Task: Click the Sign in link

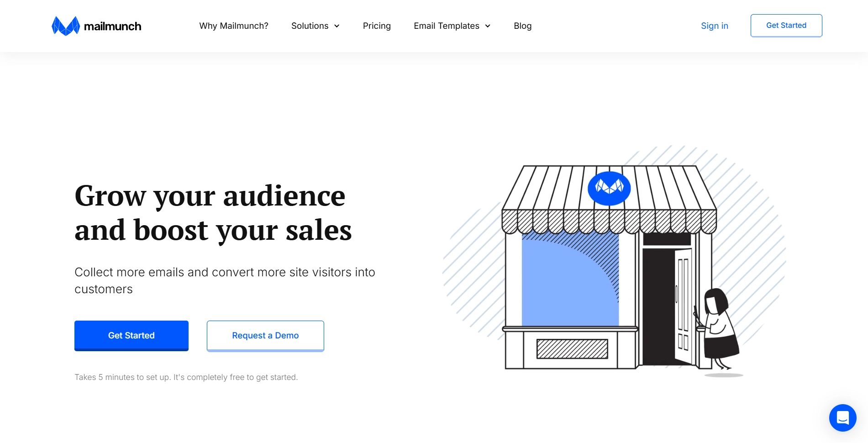Action: click(715, 26)
